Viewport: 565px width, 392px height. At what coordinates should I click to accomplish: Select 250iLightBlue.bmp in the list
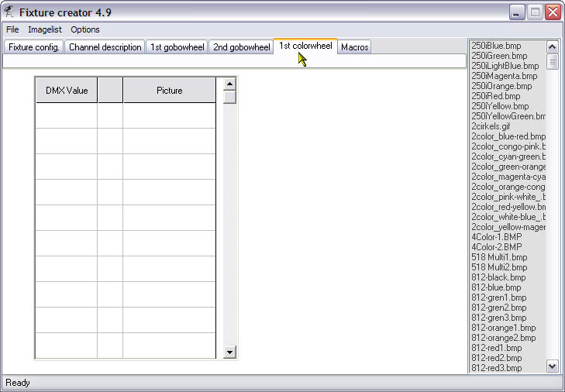tap(505, 66)
